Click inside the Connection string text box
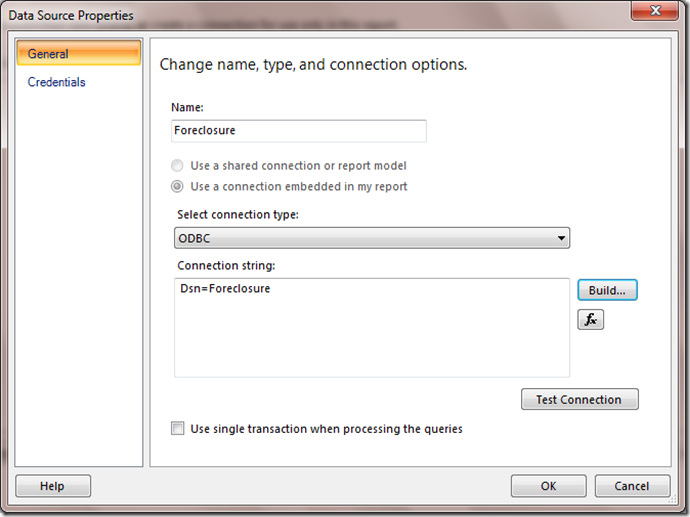690x517 pixels. point(372,327)
